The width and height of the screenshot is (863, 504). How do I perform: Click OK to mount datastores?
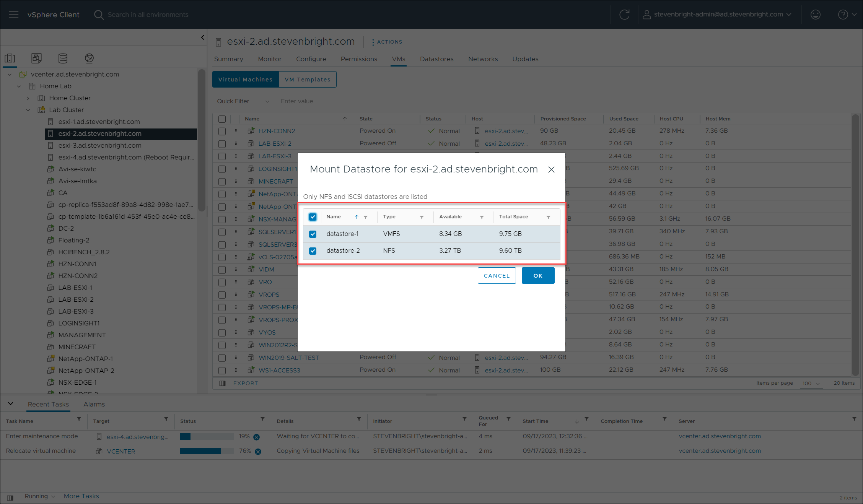point(538,276)
